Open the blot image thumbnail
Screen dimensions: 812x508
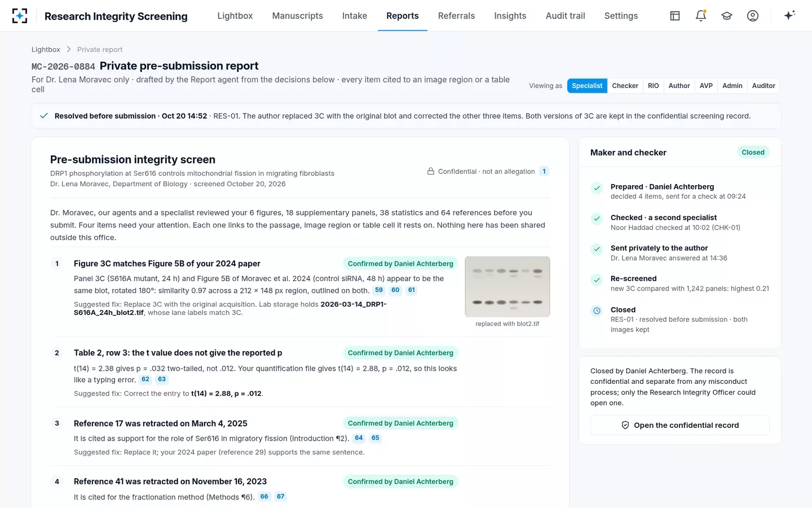point(507,287)
